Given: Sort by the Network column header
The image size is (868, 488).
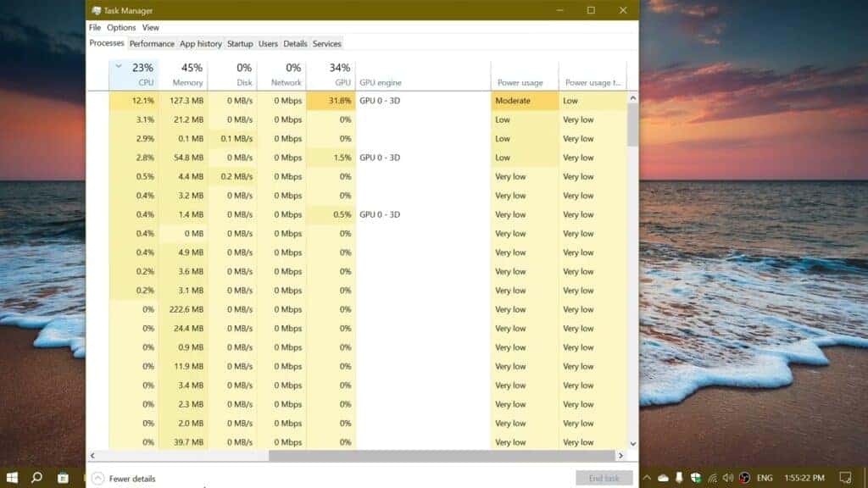Looking at the screenshot, I should pos(281,75).
